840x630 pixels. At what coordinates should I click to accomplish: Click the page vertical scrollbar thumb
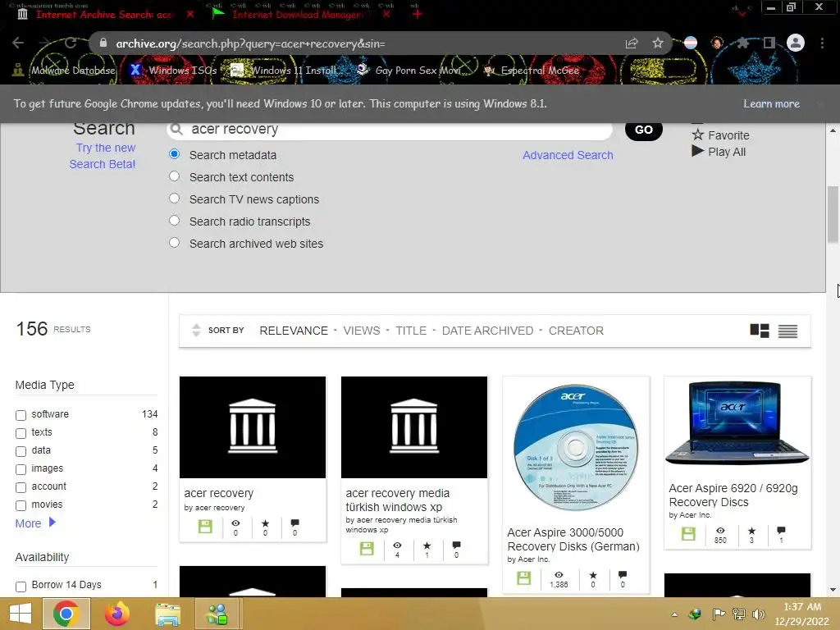point(833,213)
